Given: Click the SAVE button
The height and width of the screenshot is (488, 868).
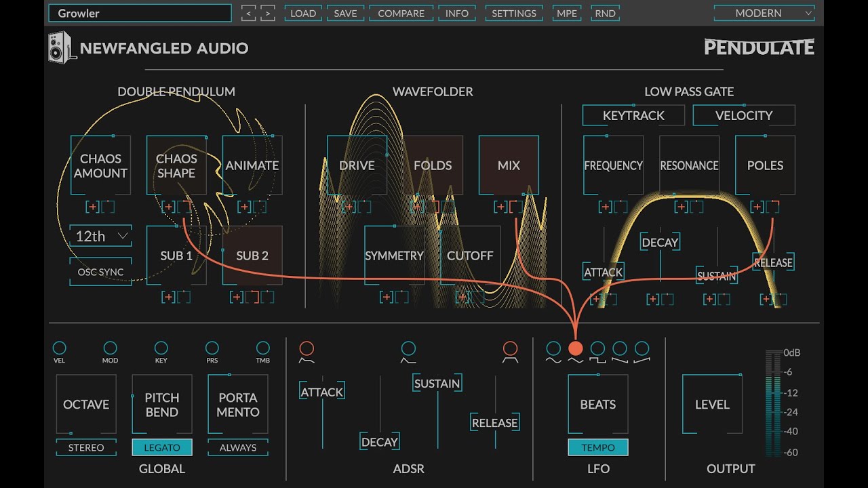Looking at the screenshot, I should [x=345, y=13].
